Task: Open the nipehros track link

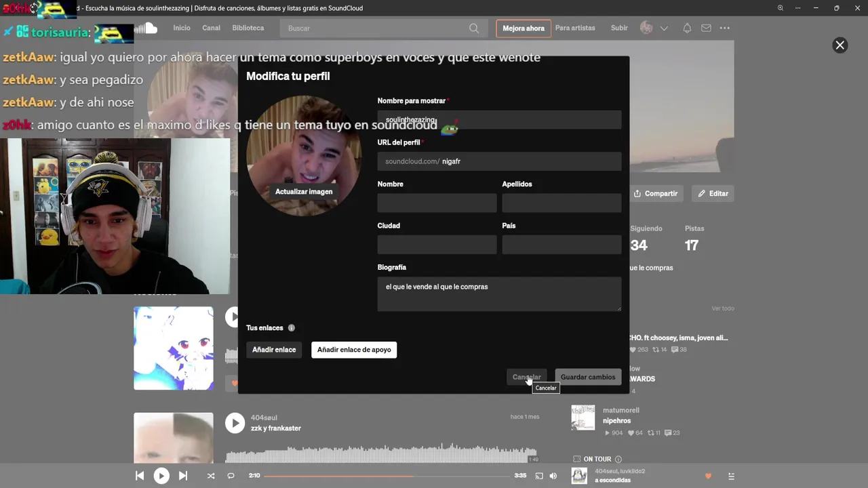Action: pyautogui.click(x=616, y=421)
